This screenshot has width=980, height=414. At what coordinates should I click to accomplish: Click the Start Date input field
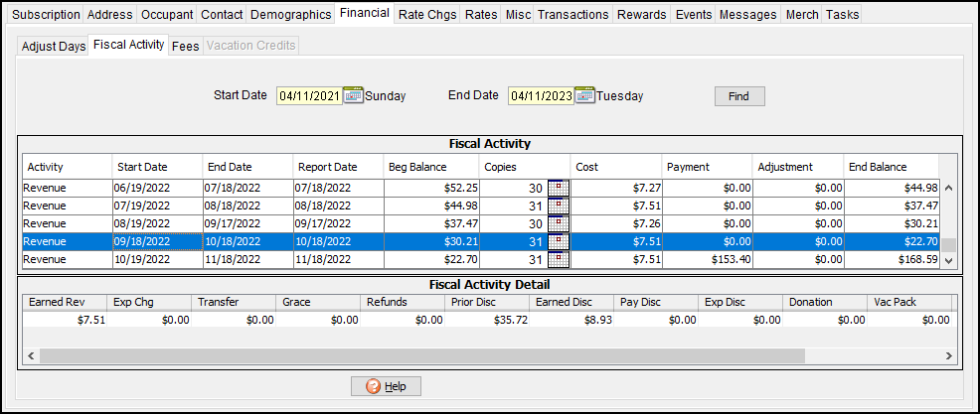tap(309, 96)
